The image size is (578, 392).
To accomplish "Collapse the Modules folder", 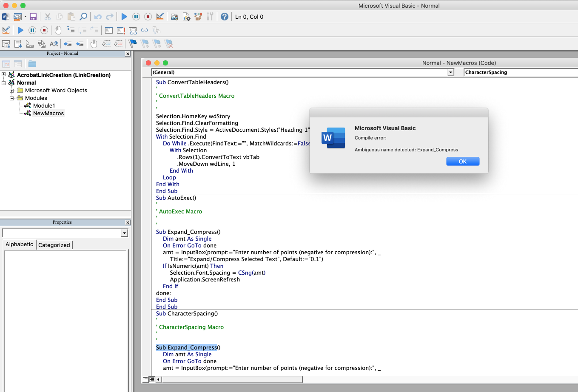I will click(12, 98).
